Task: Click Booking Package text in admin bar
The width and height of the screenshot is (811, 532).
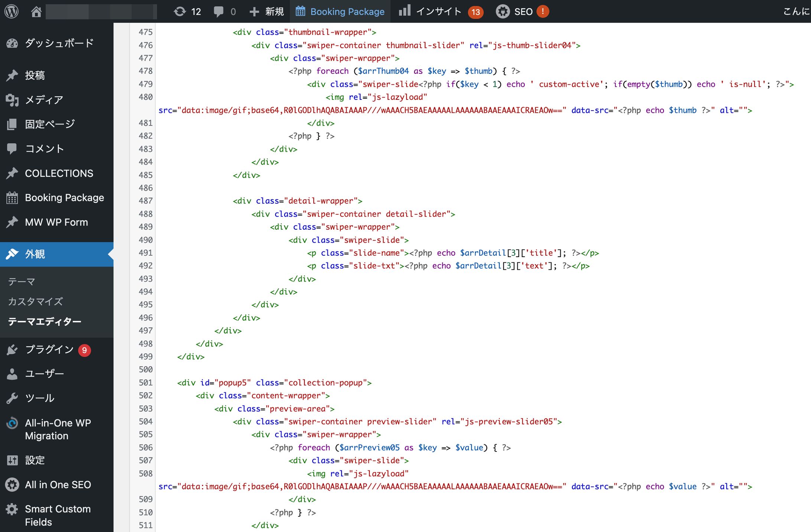Action: click(x=348, y=12)
